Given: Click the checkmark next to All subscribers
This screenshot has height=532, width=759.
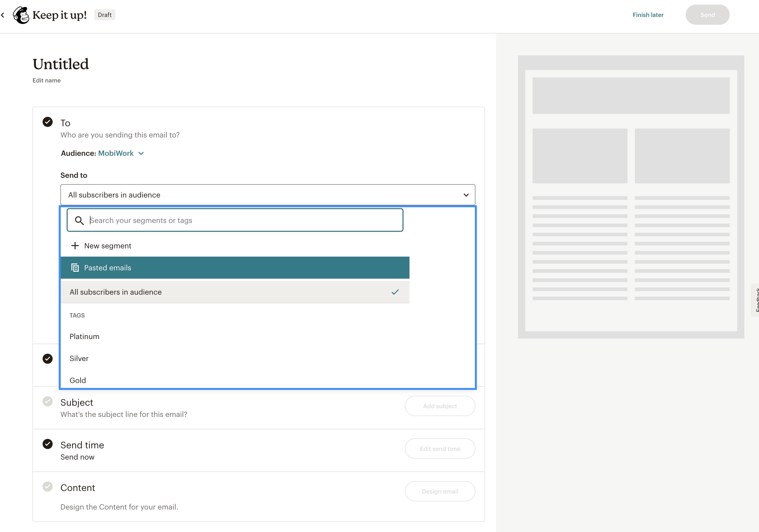Looking at the screenshot, I should (395, 292).
